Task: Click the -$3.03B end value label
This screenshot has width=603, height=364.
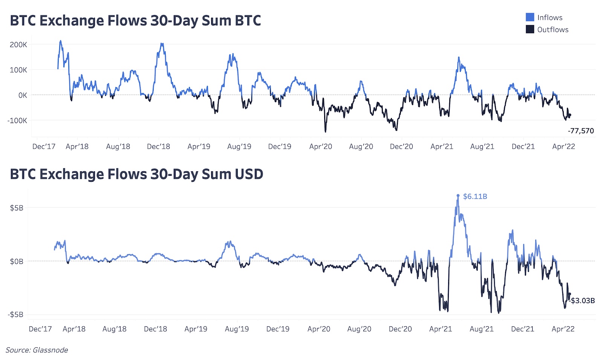Action: tap(582, 300)
